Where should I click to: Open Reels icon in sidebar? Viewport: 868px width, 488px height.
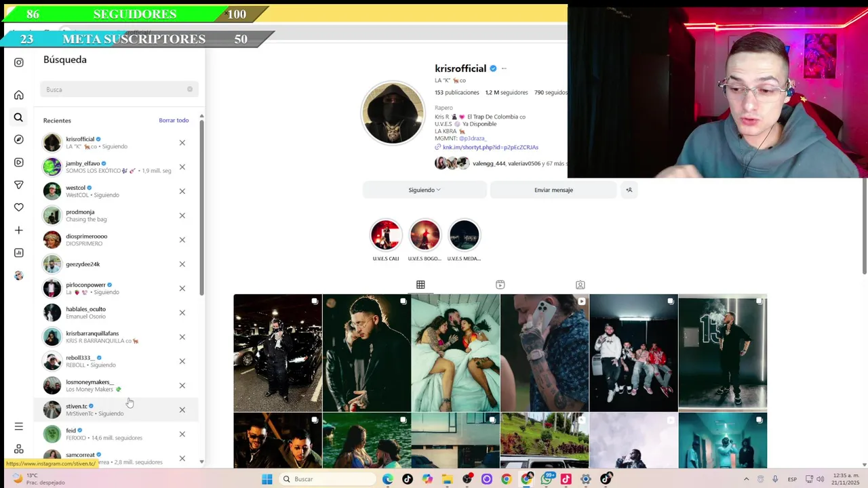19,162
